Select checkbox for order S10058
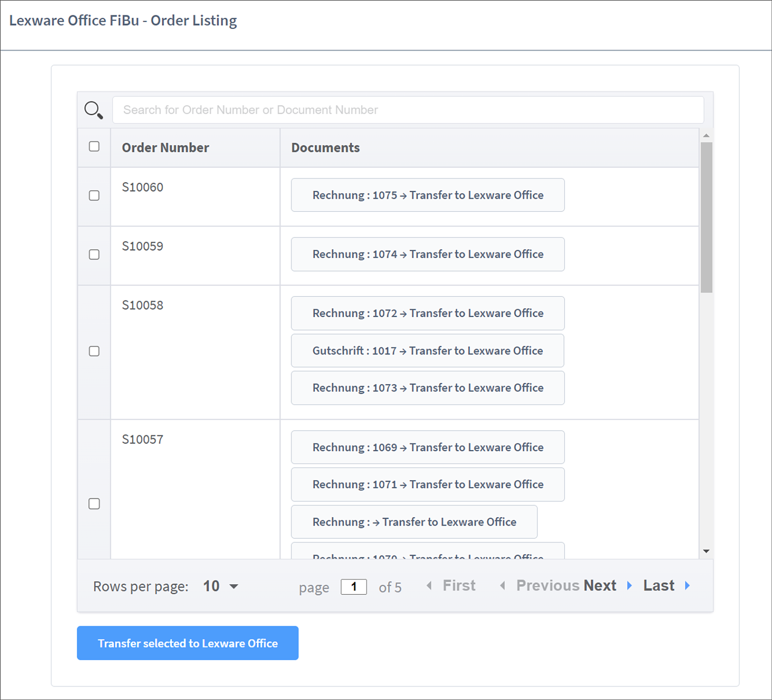This screenshot has width=772, height=700. tap(94, 351)
